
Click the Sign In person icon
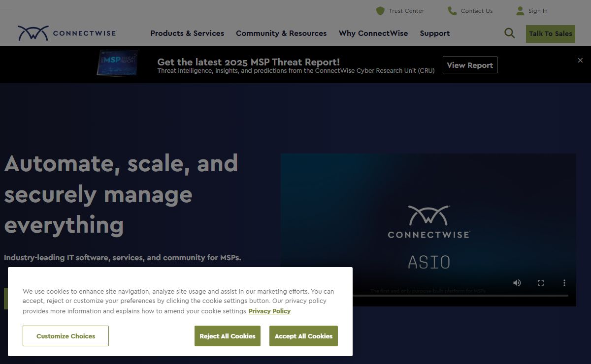coord(520,11)
